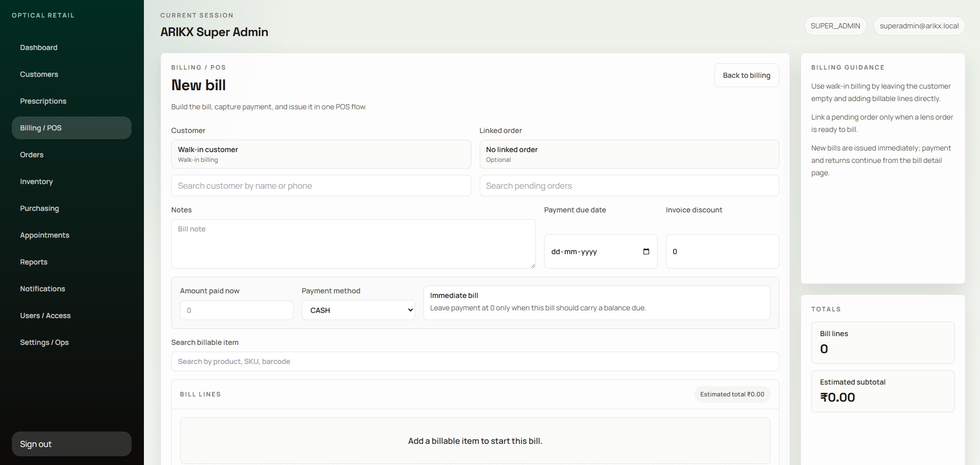The height and width of the screenshot is (465, 980).
Task: Go to Settings / Ops
Action: [x=44, y=342]
